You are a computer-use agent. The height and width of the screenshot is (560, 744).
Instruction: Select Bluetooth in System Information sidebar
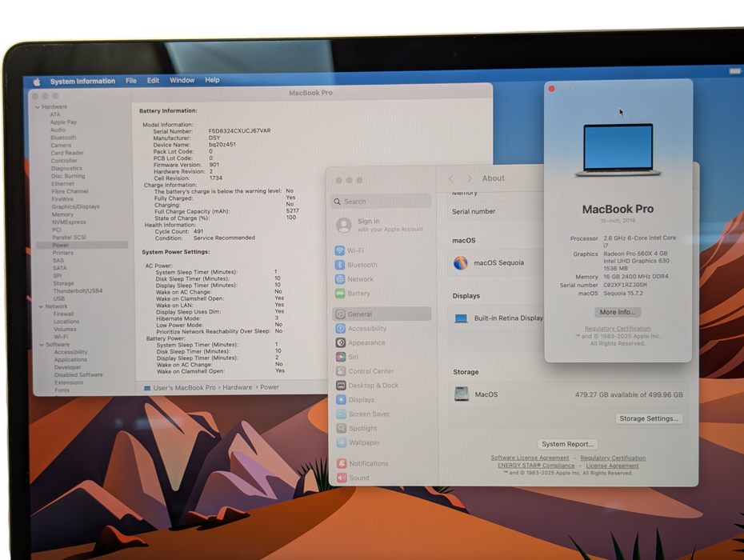coord(63,138)
